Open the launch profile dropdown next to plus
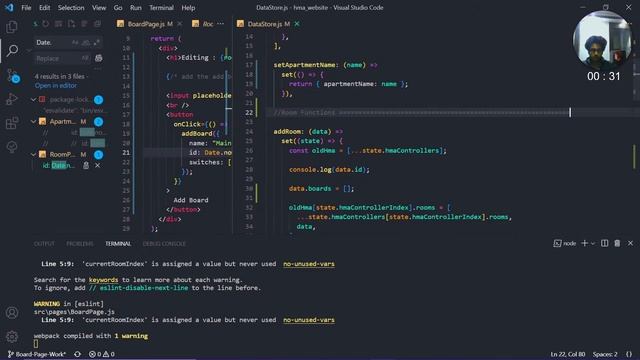This screenshot has height=360, width=640. point(593,243)
